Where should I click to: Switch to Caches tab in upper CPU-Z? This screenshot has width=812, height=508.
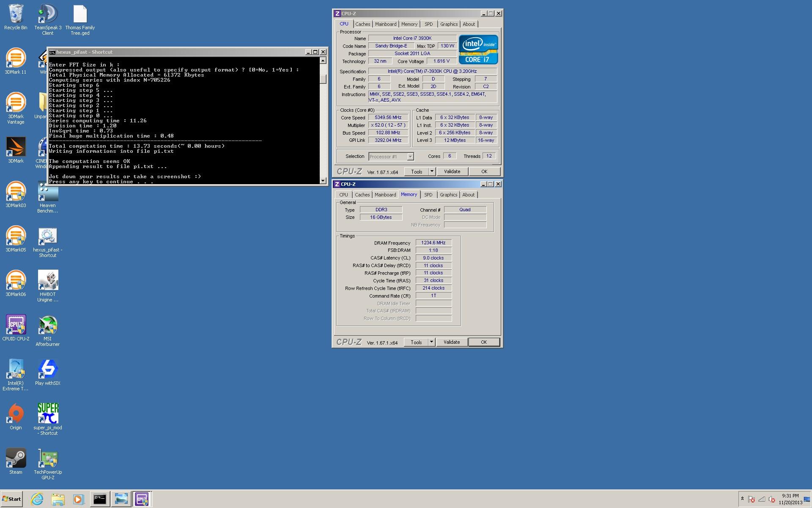pyautogui.click(x=362, y=24)
